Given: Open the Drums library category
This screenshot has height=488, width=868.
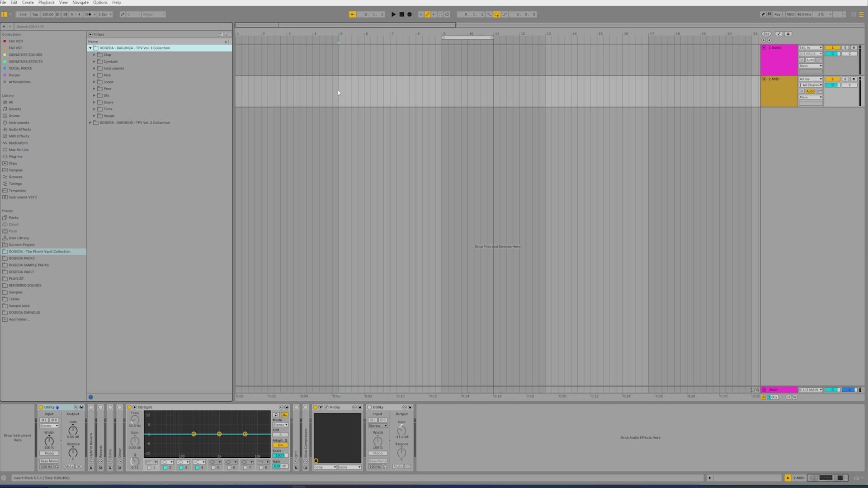Looking at the screenshot, I should click(x=14, y=116).
